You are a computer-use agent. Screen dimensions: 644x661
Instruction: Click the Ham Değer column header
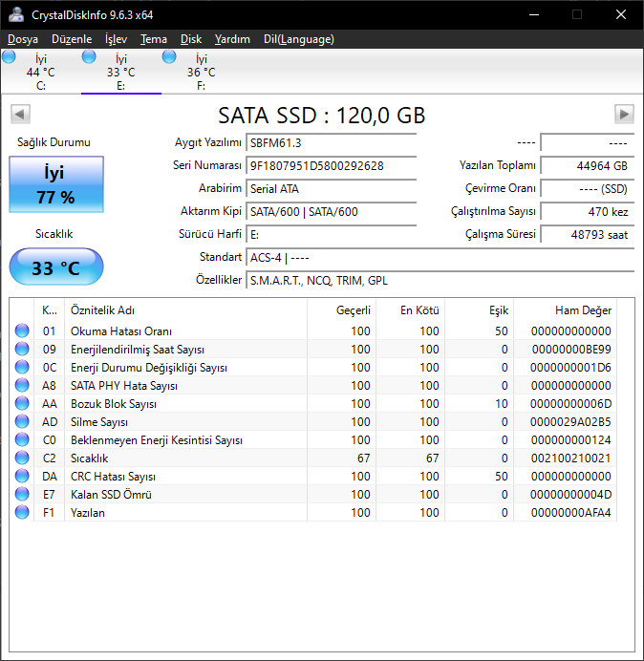coord(565,310)
